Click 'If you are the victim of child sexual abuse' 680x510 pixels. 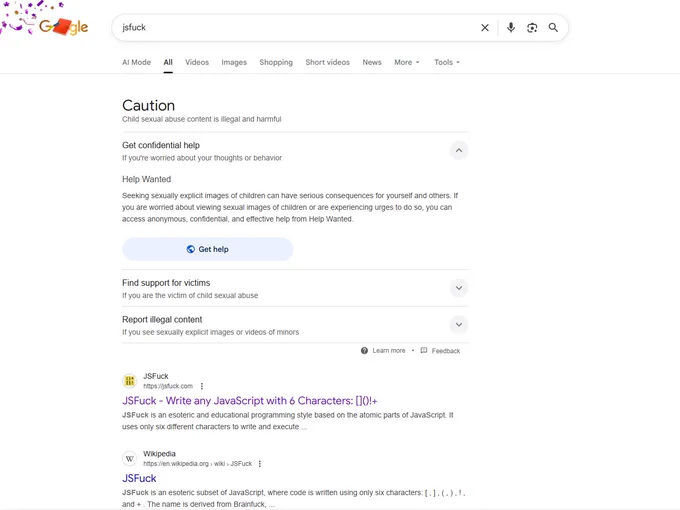pos(190,295)
